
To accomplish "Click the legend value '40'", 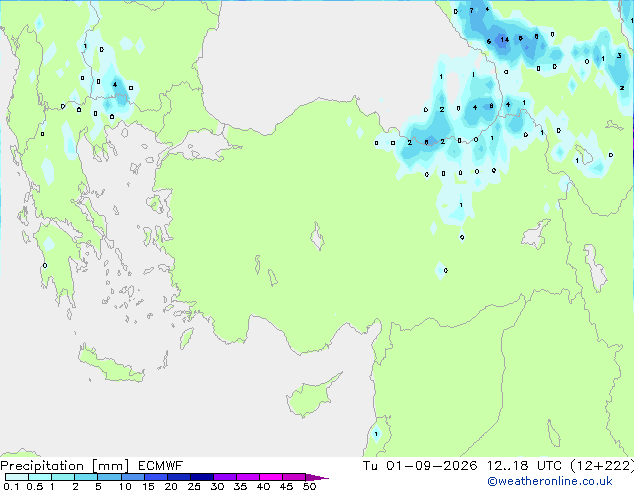I will click(263, 486).
